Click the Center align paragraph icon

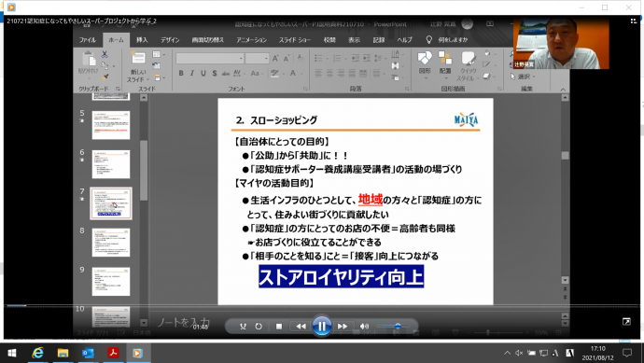click(x=329, y=74)
